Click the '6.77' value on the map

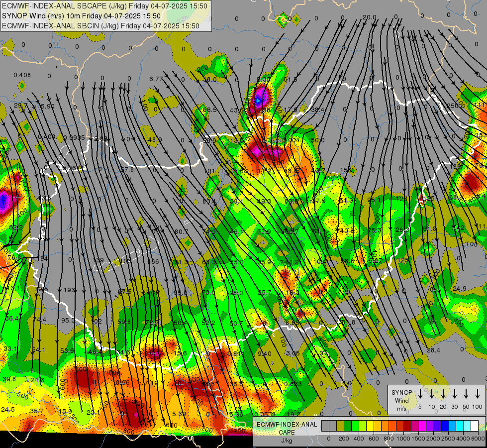[x=156, y=79]
